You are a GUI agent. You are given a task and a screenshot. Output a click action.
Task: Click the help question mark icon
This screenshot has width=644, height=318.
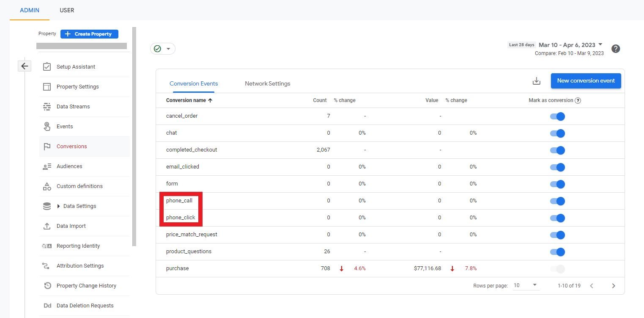[616, 49]
